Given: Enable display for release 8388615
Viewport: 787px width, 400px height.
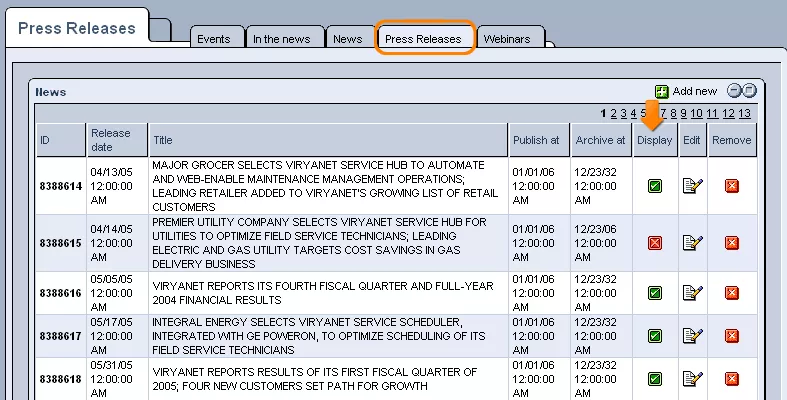Looking at the screenshot, I should coord(655,242).
